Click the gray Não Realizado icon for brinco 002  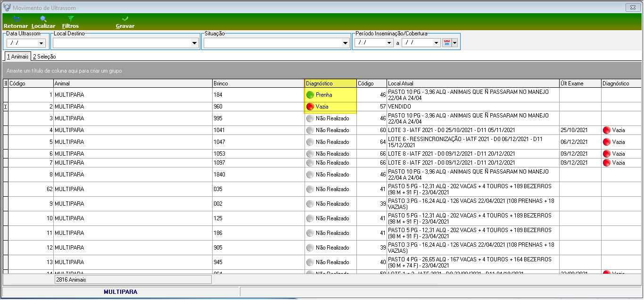pos(310,204)
